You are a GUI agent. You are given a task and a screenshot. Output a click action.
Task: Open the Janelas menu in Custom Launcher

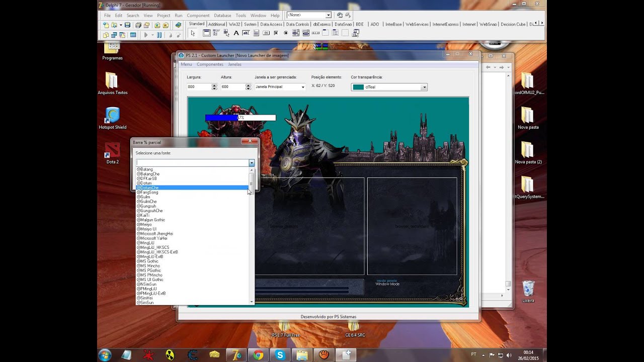pos(234,64)
